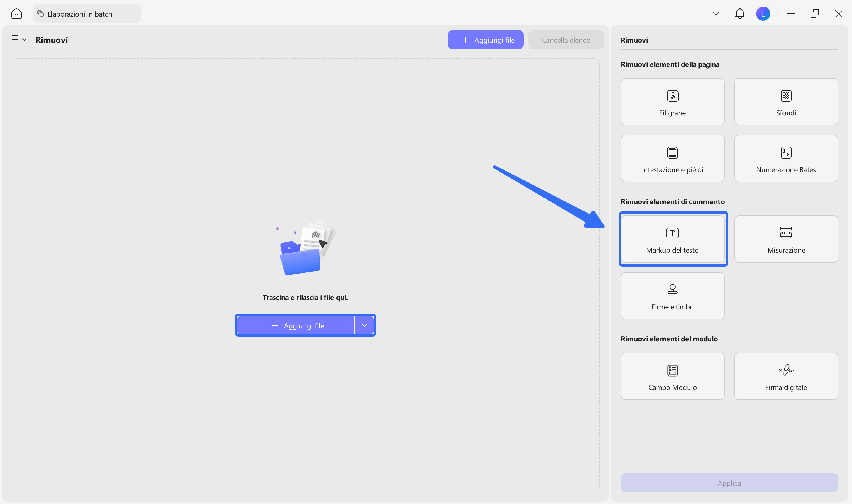Add a new tab with plus icon

[x=153, y=14]
